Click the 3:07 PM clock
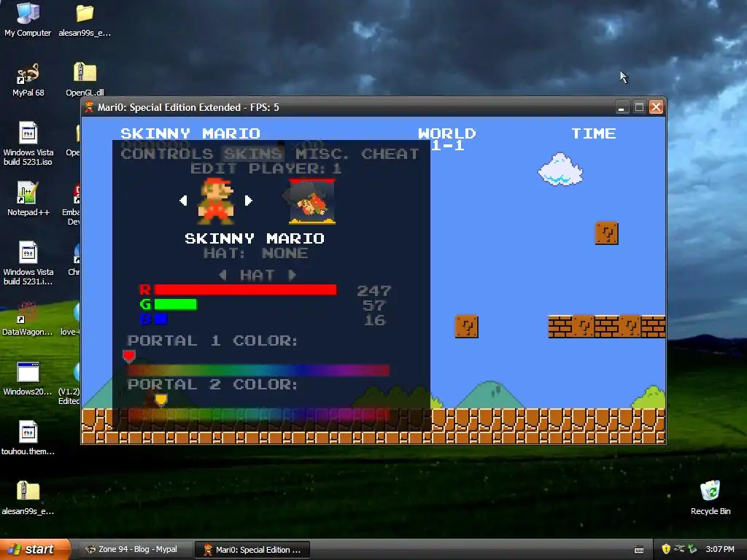This screenshot has height=560, width=747. (x=720, y=550)
